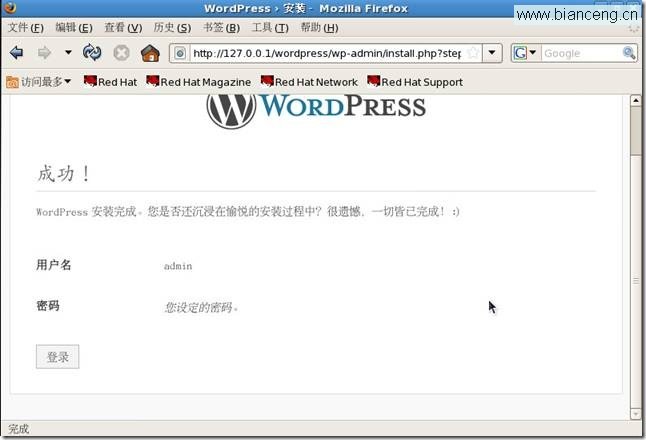Open the 查看(V) menu
Screen dimensions: 646x440
click(x=123, y=28)
